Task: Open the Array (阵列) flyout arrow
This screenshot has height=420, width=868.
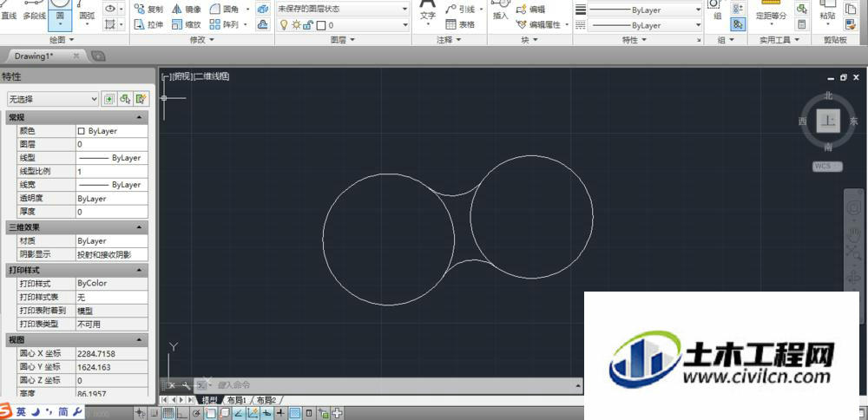Action: [247, 25]
